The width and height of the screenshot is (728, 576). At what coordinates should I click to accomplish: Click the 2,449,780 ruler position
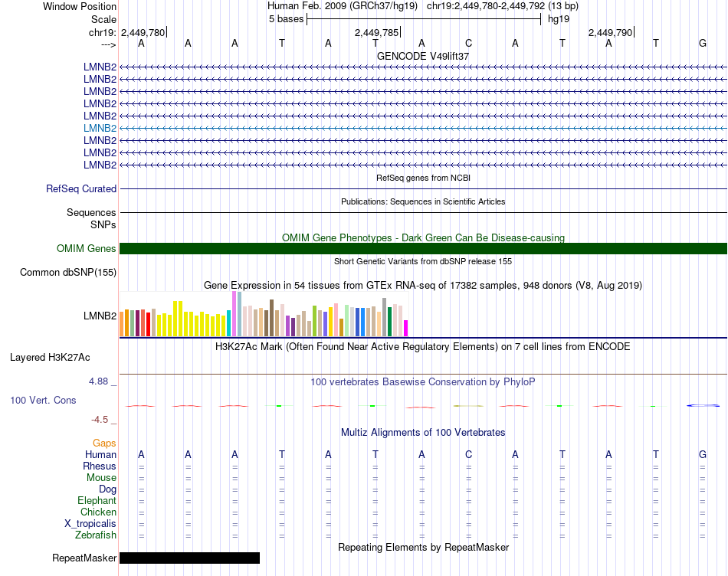[x=143, y=32]
